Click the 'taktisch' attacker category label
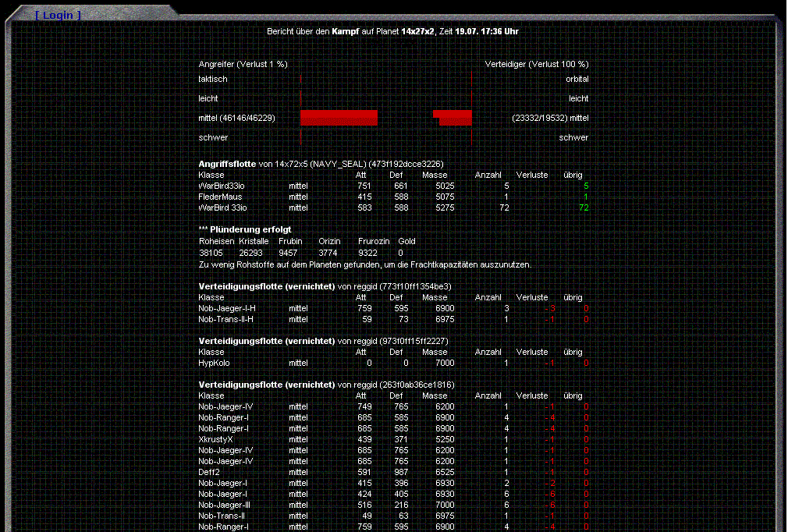The image size is (788, 532). [x=213, y=80]
